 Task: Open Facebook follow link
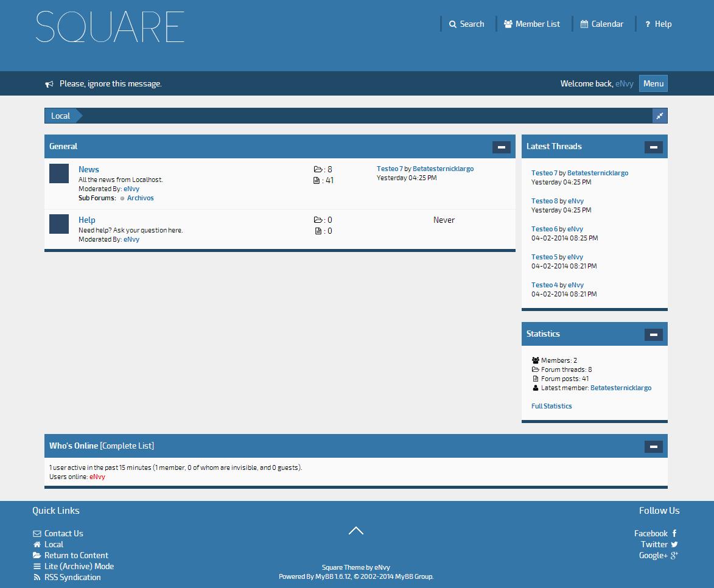coord(651,533)
